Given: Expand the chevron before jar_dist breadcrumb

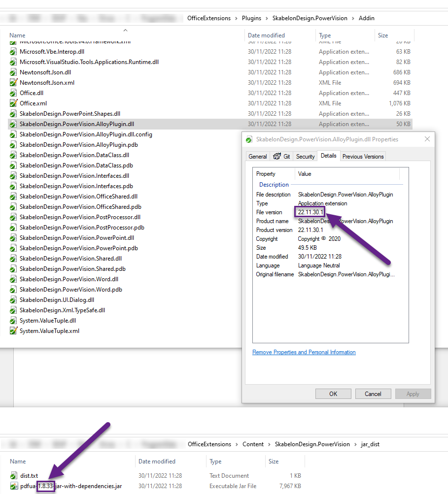Looking at the screenshot, I should [x=355, y=444].
